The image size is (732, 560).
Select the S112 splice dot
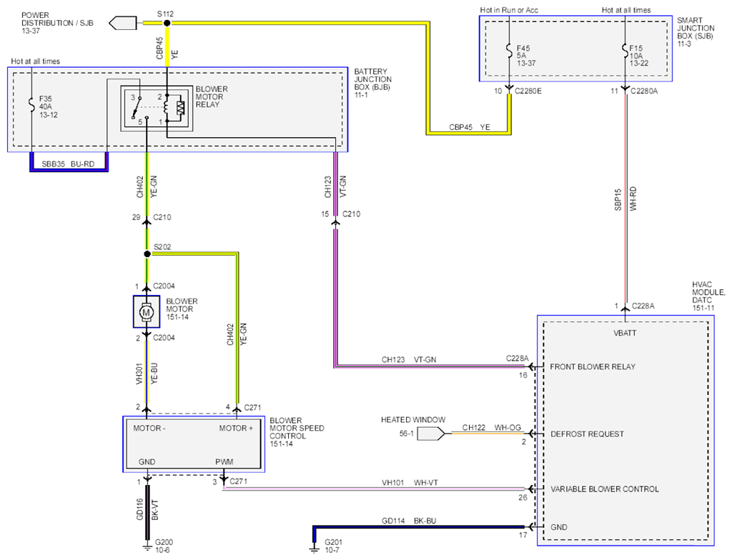(167, 23)
